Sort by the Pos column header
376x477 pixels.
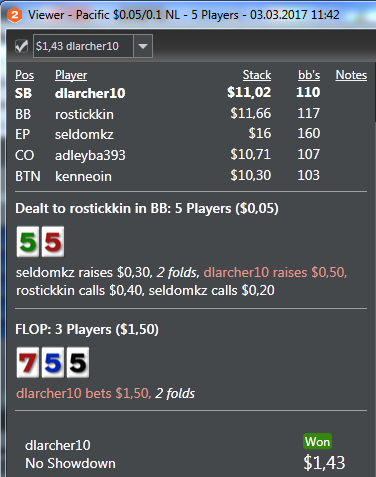click(24, 75)
